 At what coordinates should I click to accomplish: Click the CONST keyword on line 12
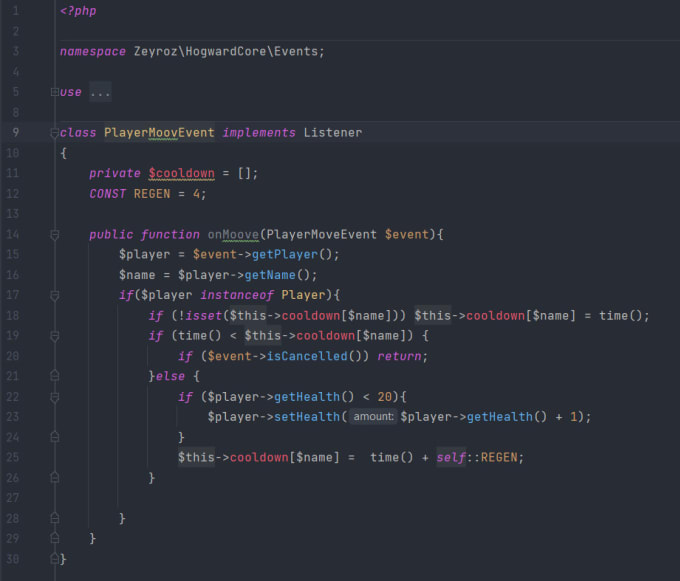coord(108,194)
